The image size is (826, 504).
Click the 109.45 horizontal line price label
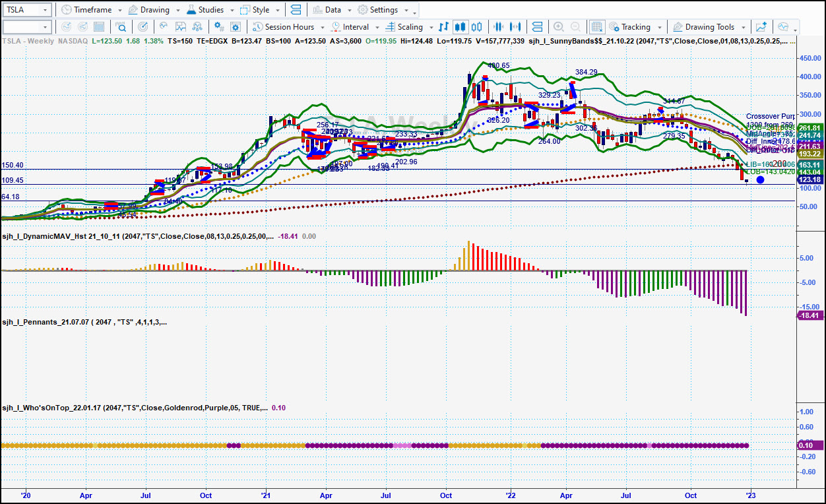(x=13, y=180)
